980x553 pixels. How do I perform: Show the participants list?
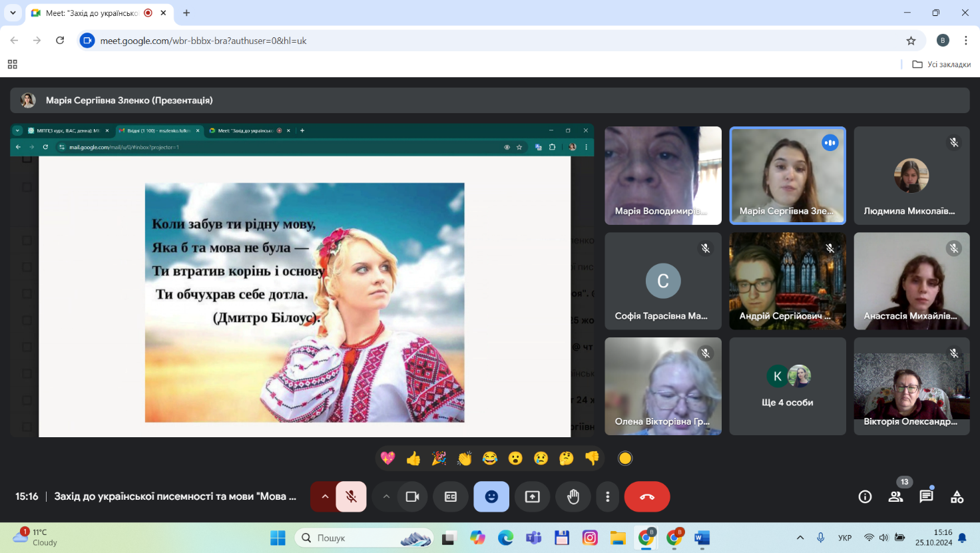point(895,496)
